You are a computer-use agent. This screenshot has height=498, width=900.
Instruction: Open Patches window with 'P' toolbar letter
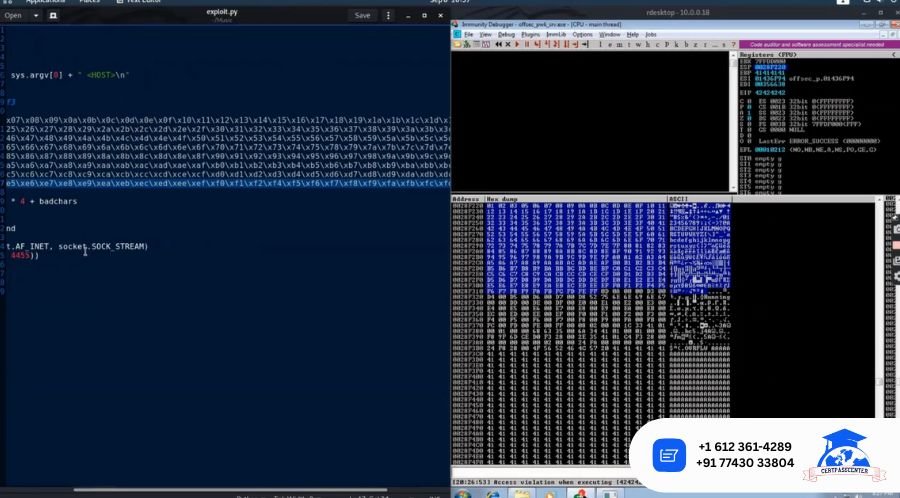pos(666,45)
